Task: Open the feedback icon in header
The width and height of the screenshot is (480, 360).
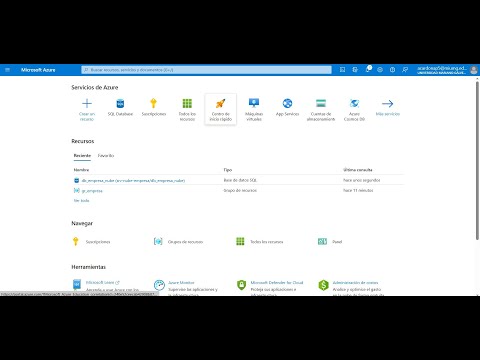Action: tap(405, 70)
